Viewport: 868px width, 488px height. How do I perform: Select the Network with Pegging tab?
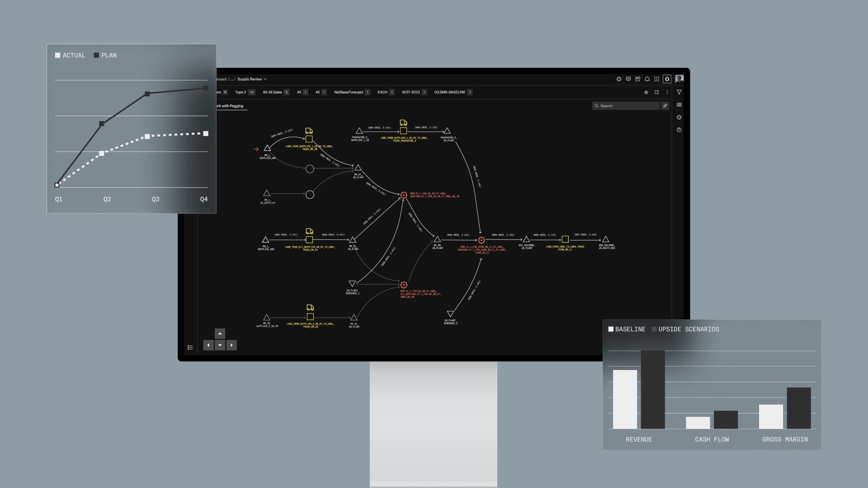pos(231,106)
